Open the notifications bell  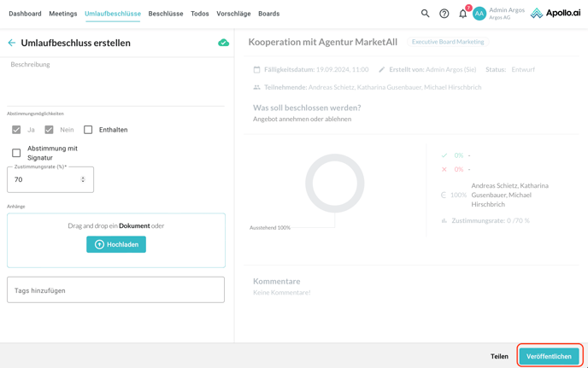coord(463,14)
